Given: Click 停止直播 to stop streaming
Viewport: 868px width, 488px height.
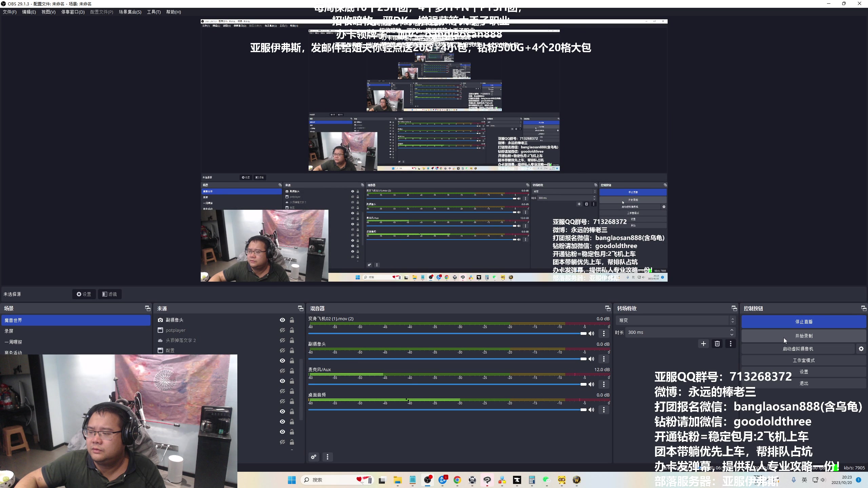Looking at the screenshot, I should (803, 321).
